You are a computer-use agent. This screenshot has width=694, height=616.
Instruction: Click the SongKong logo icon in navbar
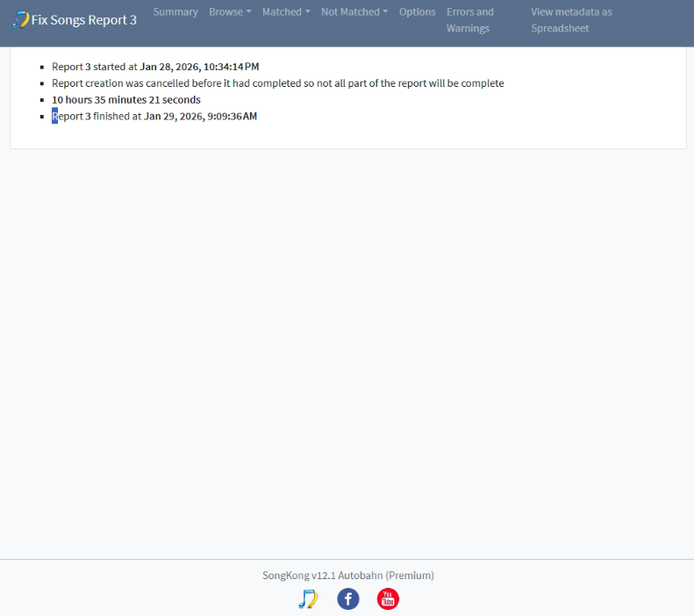pos(20,19)
